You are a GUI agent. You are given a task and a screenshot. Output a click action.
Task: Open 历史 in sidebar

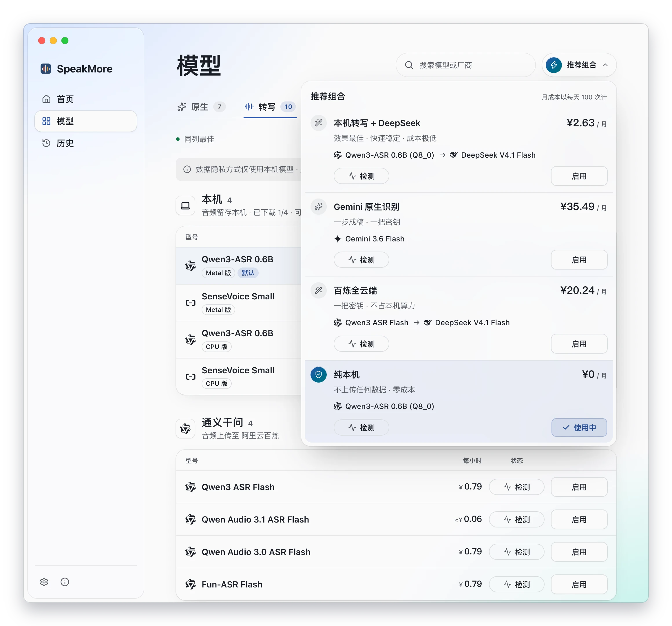85,143
